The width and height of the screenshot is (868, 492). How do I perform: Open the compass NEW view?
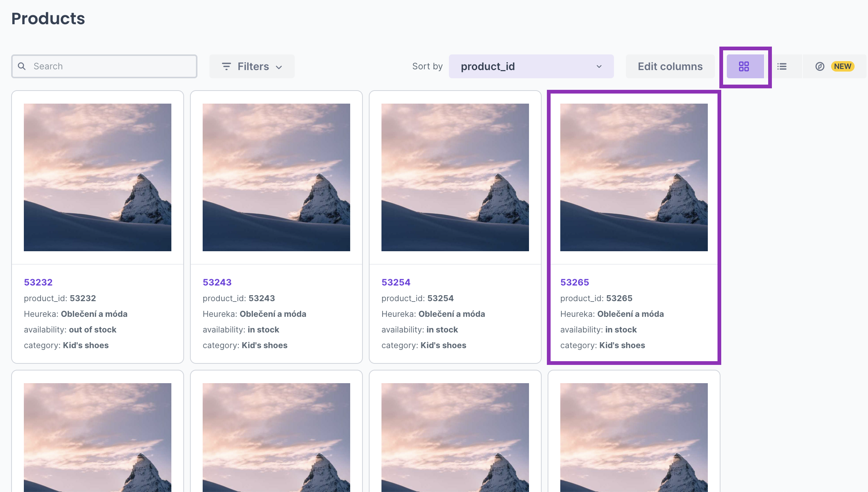[820, 66]
